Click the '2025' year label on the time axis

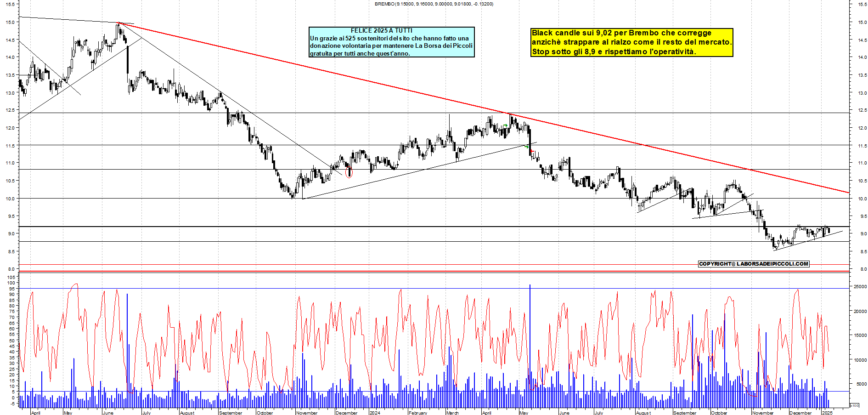click(x=827, y=413)
